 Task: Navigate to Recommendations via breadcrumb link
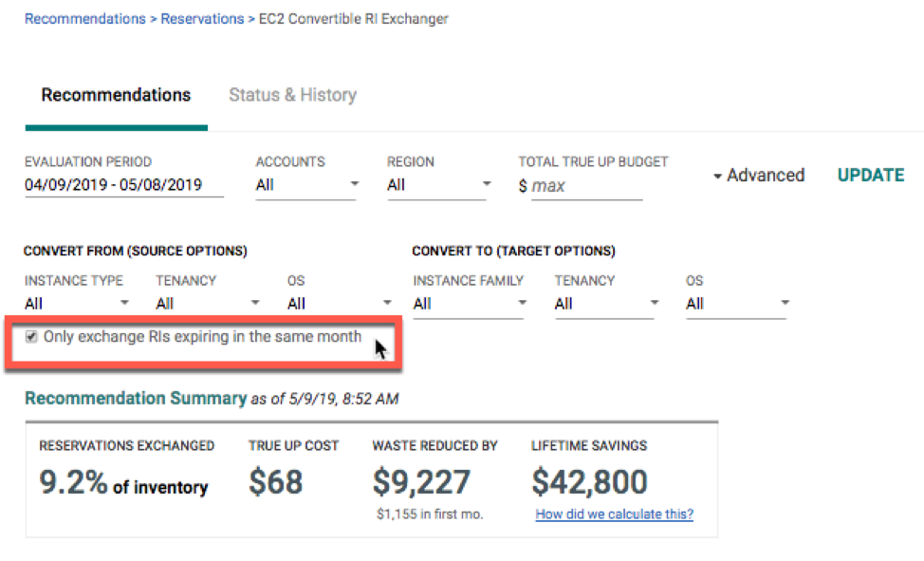tap(84, 17)
